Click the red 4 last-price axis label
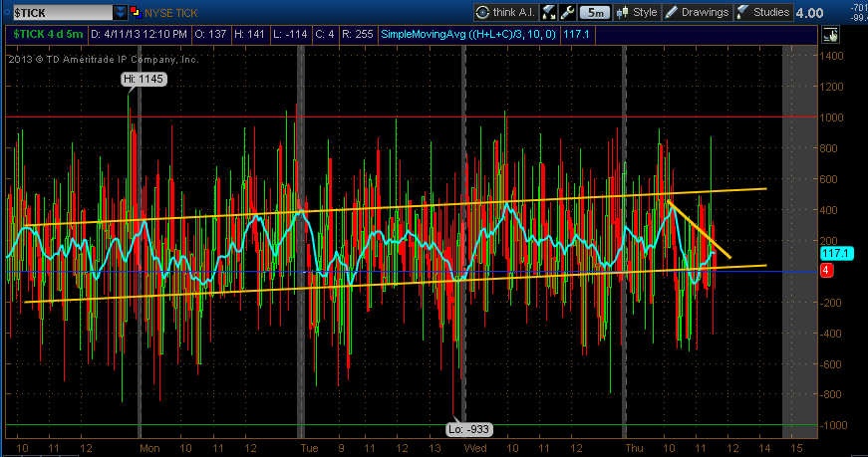Viewport: 868px width, 457px height. coord(826,270)
